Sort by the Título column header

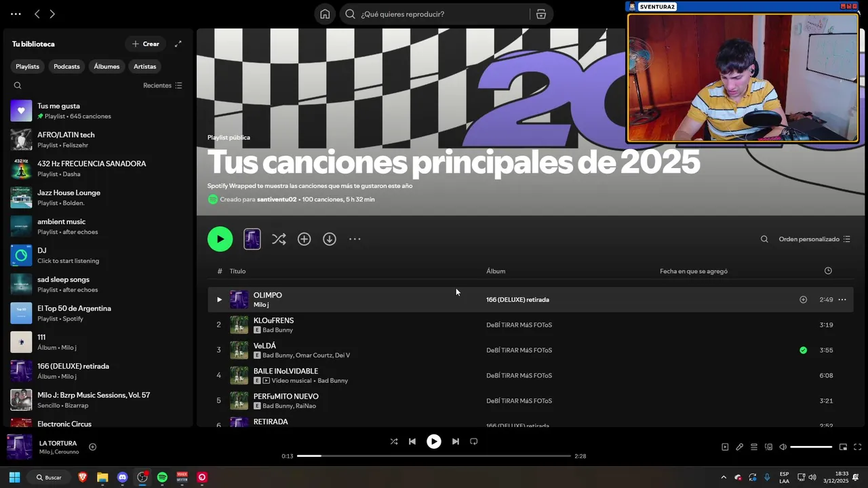pos(237,271)
